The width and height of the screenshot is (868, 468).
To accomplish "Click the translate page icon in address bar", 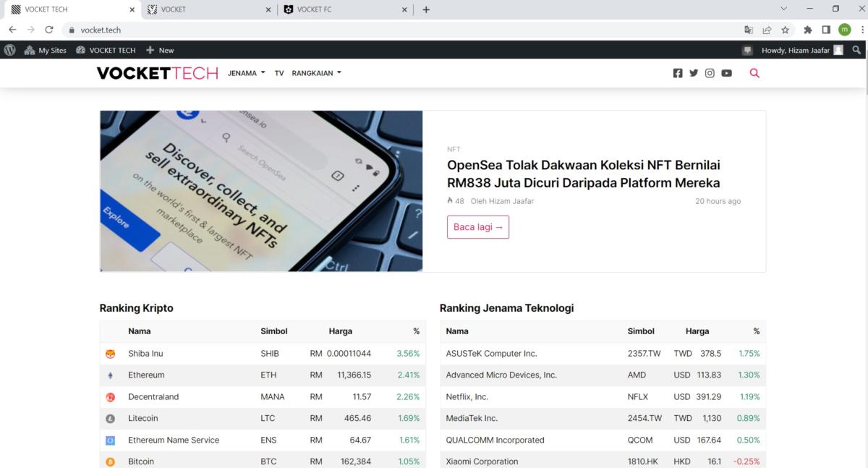I will tap(749, 30).
